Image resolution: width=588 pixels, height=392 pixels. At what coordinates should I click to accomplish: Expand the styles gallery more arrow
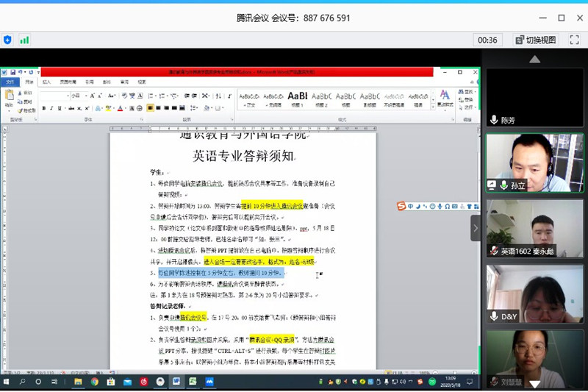click(x=433, y=107)
